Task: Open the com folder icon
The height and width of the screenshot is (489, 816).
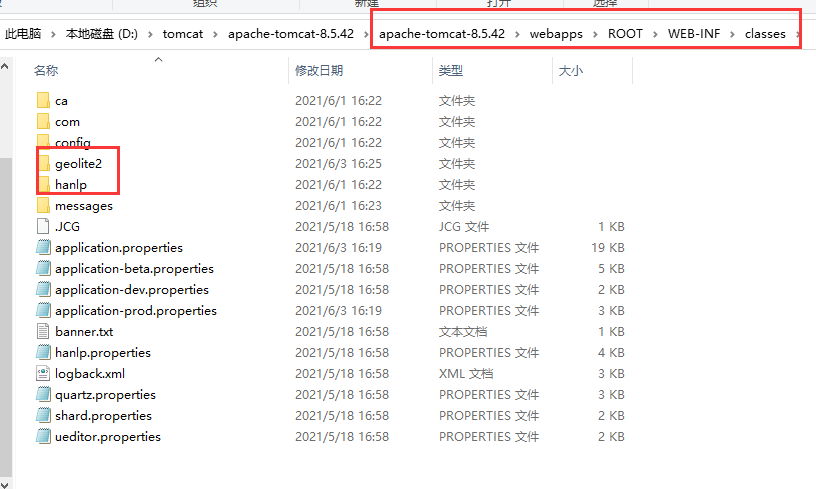Action: pyautogui.click(x=43, y=121)
